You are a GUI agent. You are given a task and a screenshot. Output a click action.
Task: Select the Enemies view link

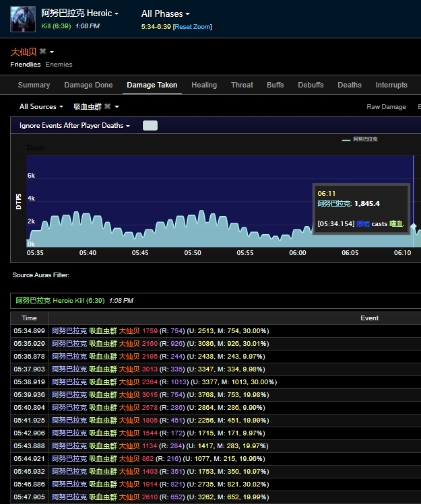pos(59,65)
